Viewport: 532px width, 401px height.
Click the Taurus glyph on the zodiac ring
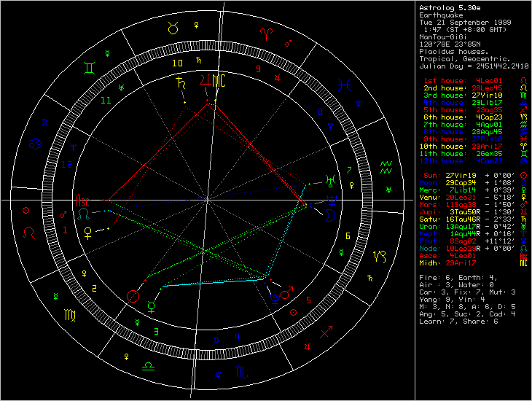pos(173,29)
